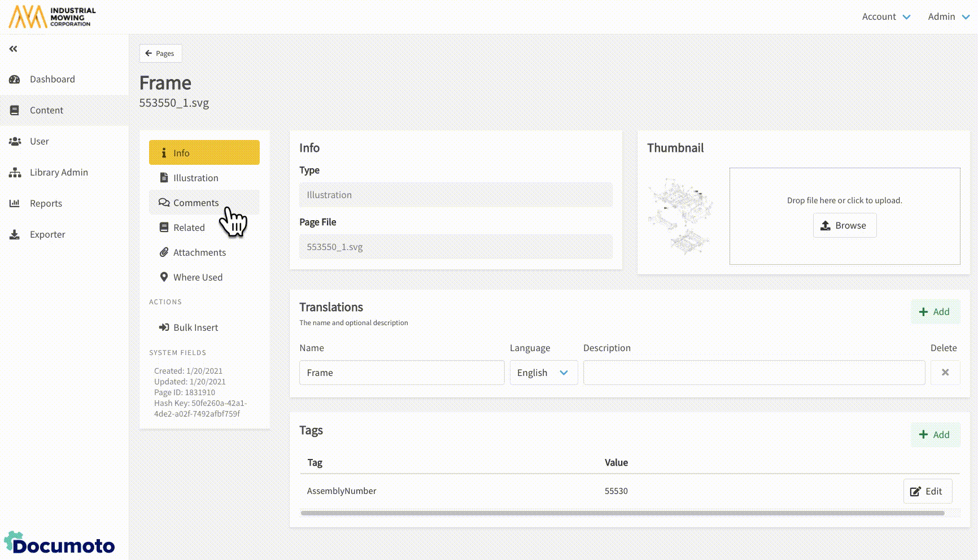978x560 pixels.
Task: Click the Library Admin hierarchy icon
Action: tap(15, 173)
